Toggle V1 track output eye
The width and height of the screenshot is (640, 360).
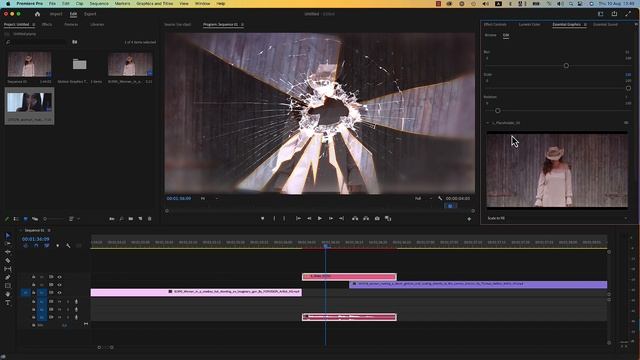click(60, 293)
